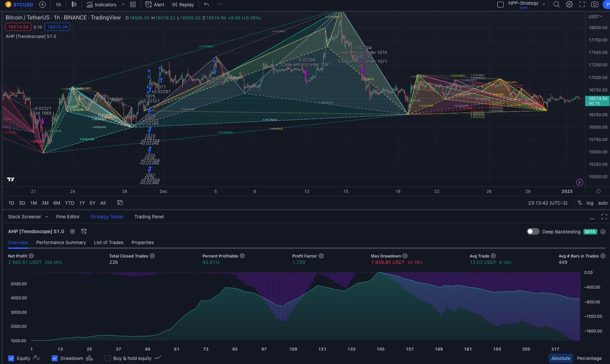The width and height of the screenshot is (610, 364).
Task: Open the candlestick chart style selector
Action: (x=74, y=5)
